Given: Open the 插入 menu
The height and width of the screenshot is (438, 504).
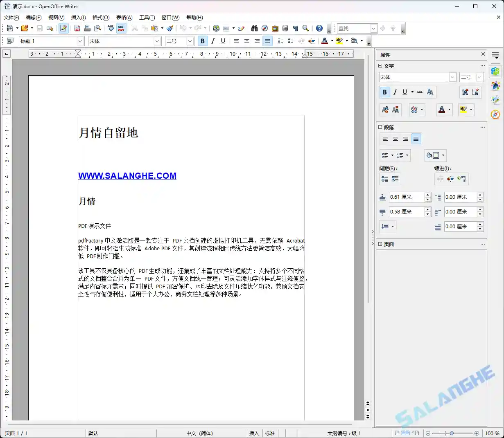Looking at the screenshot, I should pos(78,18).
